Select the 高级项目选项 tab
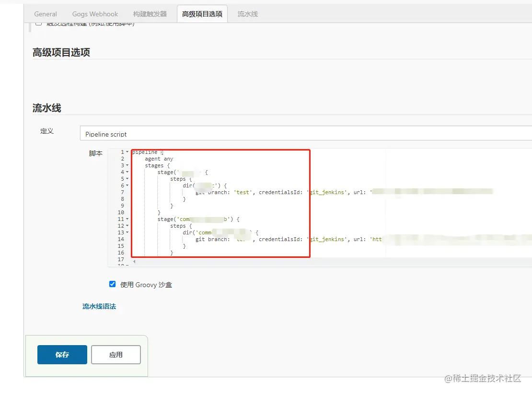Image resolution: width=532 pixels, height=394 pixels. click(x=202, y=14)
